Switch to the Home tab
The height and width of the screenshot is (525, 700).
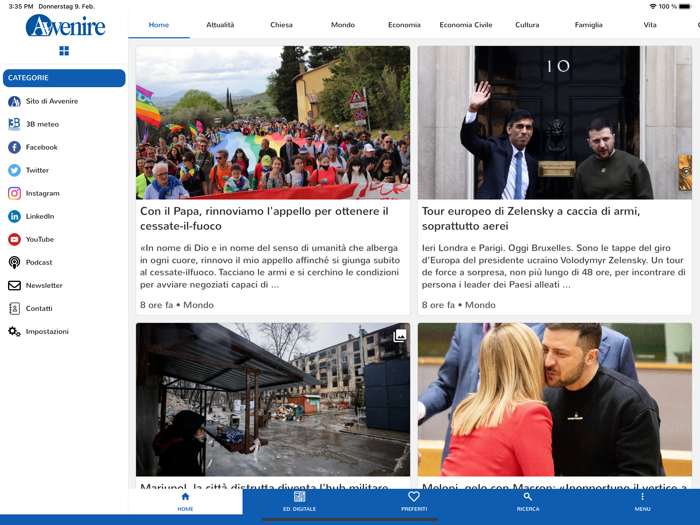pos(159,25)
